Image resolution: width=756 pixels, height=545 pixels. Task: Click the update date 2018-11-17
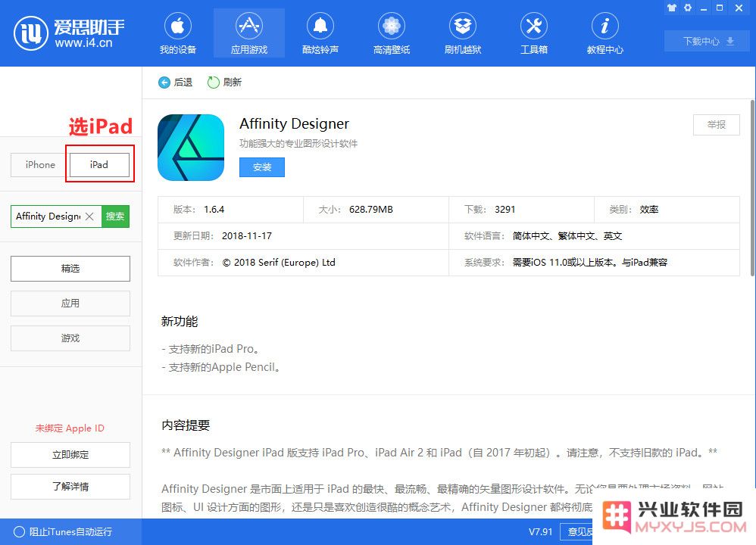pyautogui.click(x=247, y=236)
